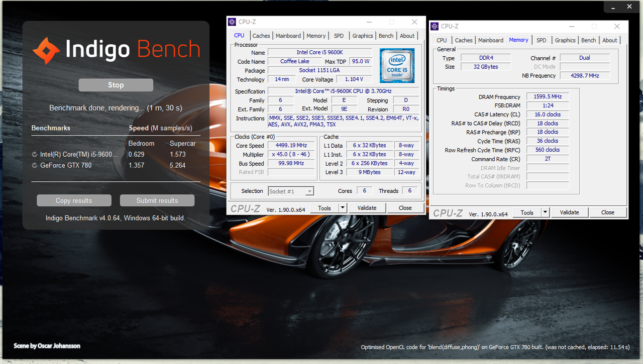
Task: Click the Bus Speed value 99.98 MHz
Action: [291, 163]
